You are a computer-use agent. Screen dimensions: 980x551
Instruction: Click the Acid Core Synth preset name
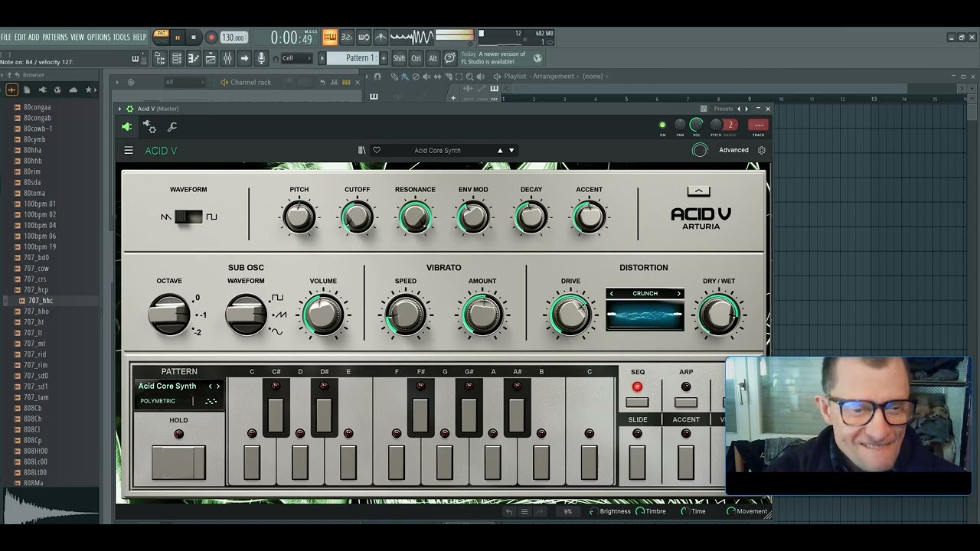pos(438,151)
